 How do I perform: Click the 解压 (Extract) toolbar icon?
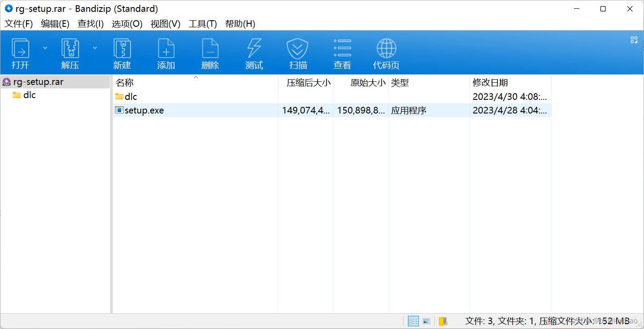(x=70, y=53)
